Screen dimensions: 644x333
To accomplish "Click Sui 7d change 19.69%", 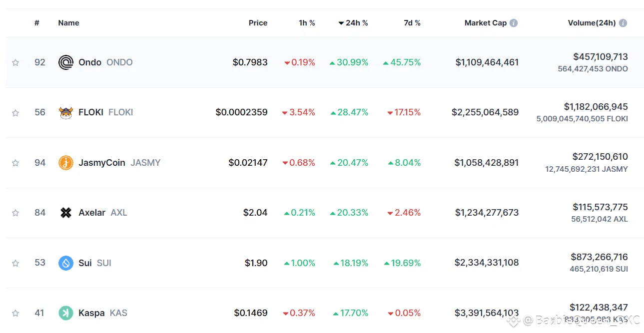I will (x=402, y=263).
